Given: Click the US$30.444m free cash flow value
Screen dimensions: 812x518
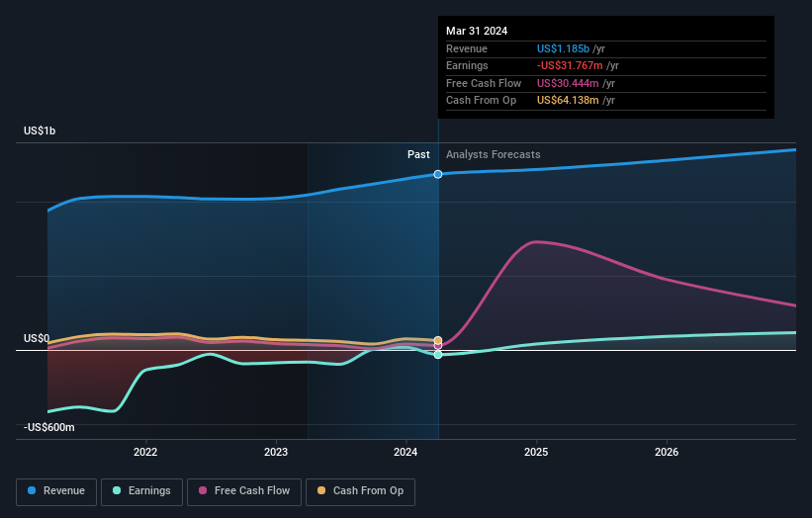Looking at the screenshot, I should tap(568, 83).
